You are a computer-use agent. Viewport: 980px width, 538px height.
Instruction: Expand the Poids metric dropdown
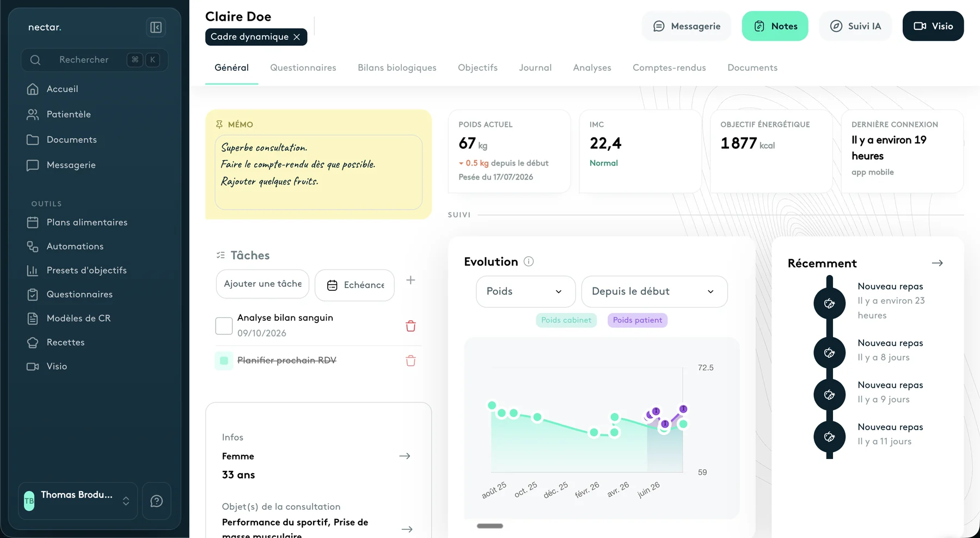coord(525,291)
